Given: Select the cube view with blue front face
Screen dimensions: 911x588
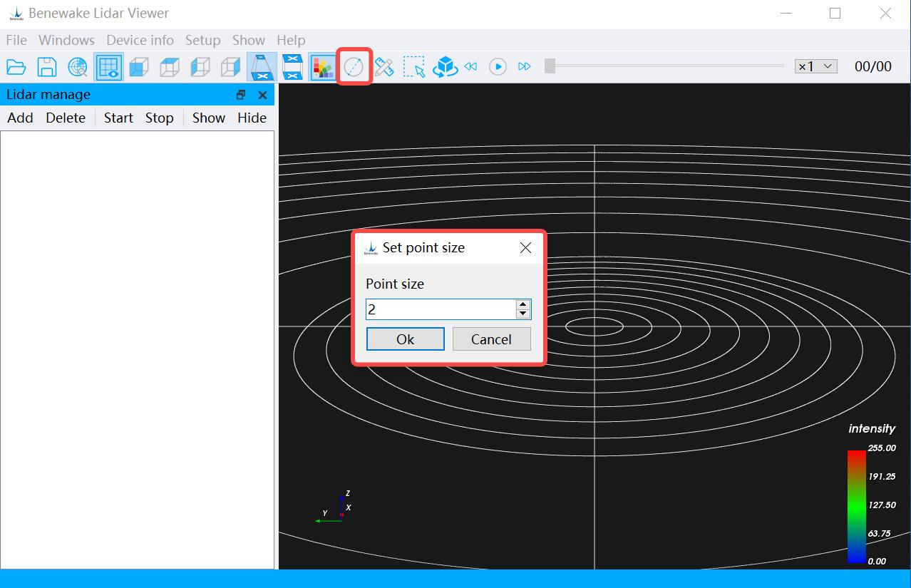Looking at the screenshot, I should (x=139, y=67).
